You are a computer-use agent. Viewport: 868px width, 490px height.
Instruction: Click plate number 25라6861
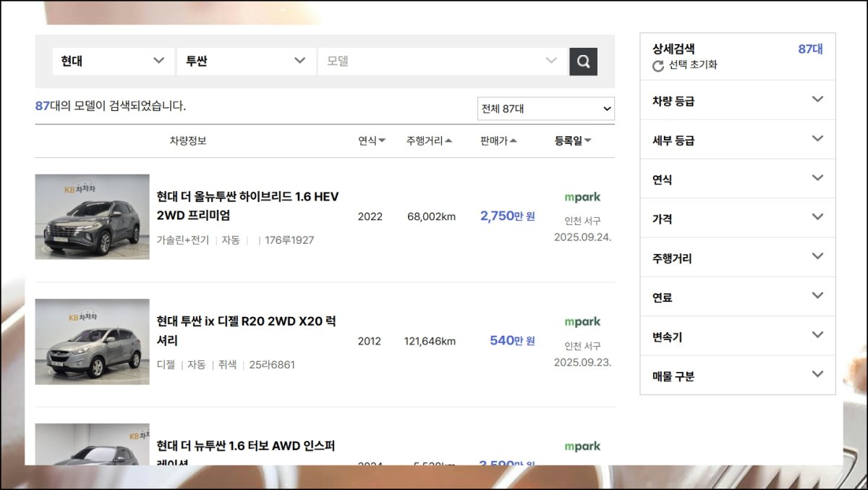pos(272,365)
